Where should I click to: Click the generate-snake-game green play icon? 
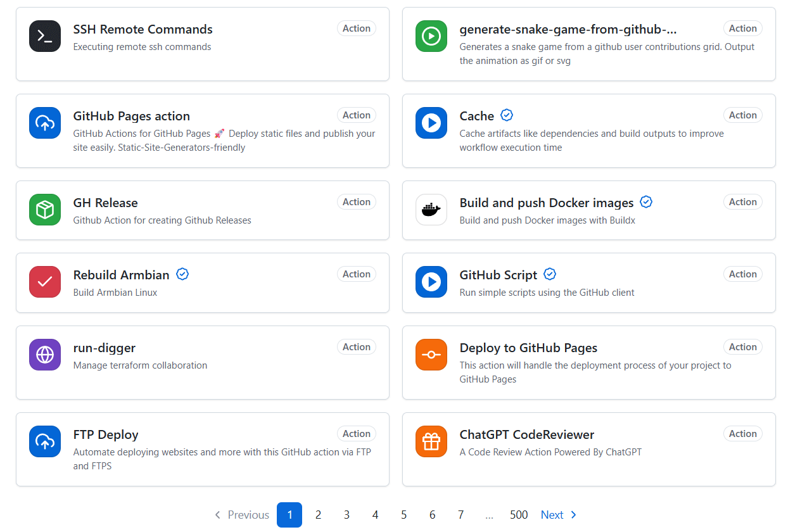click(x=431, y=36)
